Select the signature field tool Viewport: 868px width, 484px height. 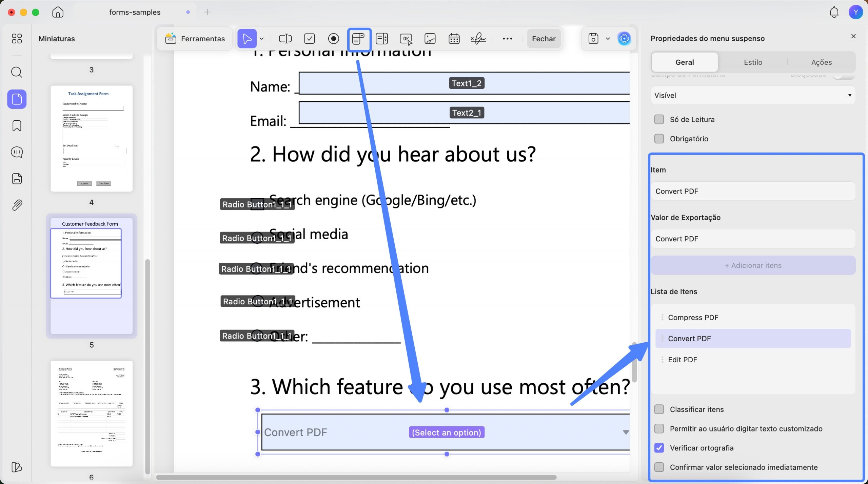478,39
